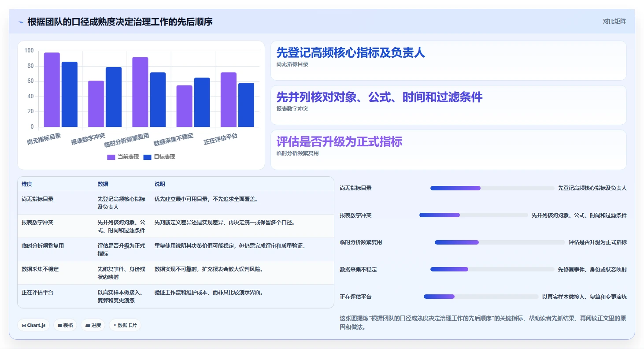The image size is (644, 349).
Task: Click the 数据采集不稳定 chart axis label
Action: (x=174, y=140)
